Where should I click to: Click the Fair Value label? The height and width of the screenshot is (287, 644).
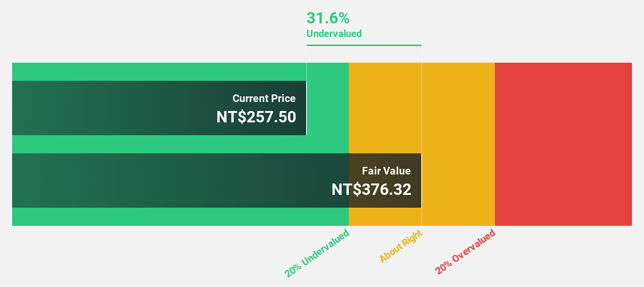coord(386,171)
